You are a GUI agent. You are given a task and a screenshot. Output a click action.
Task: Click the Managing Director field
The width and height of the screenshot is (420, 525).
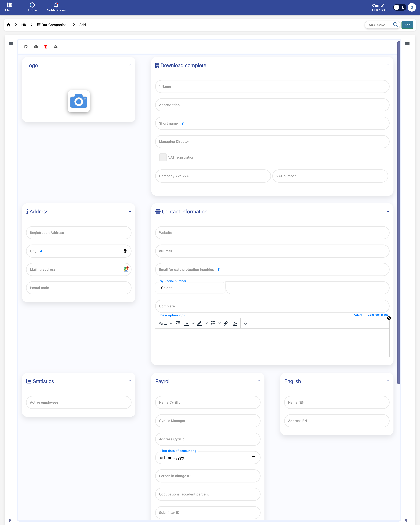[272, 142]
